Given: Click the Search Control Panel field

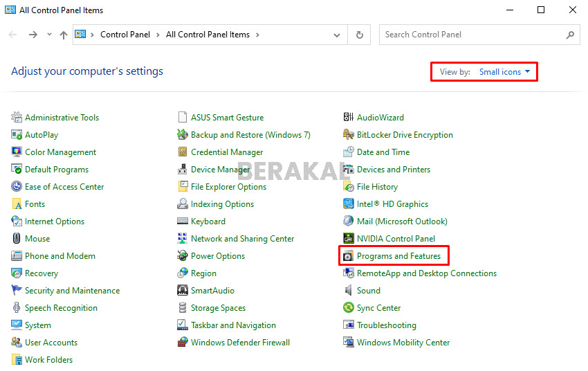Looking at the screenshot, I should click(x=479, y=35).
